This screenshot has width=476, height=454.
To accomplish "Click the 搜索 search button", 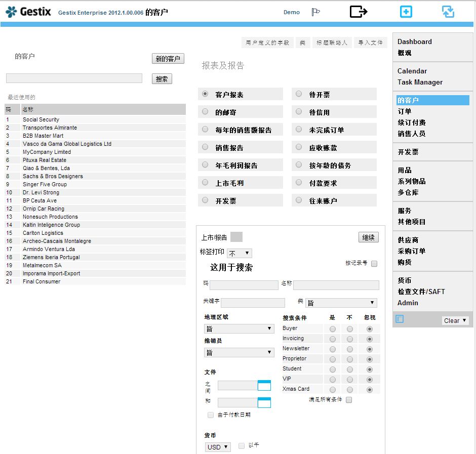I will (x=162, y=79).
